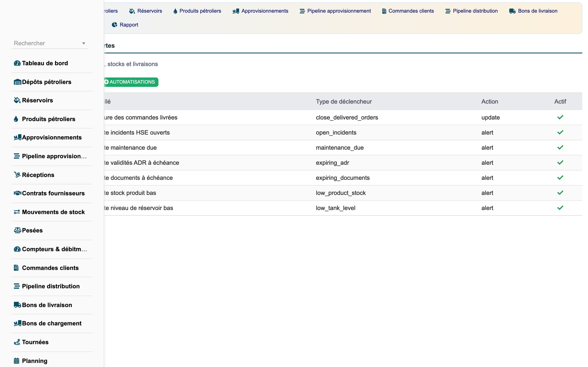588x367 pixels.
Task: Click the Réservoirs fill-drip icon in sidebar
Action: (x=17, y=100)
